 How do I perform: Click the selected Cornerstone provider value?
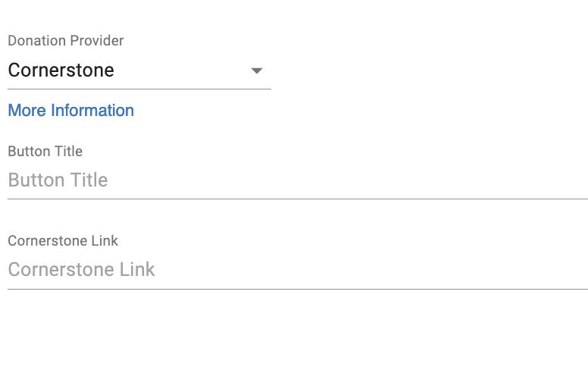pos(61,71)
